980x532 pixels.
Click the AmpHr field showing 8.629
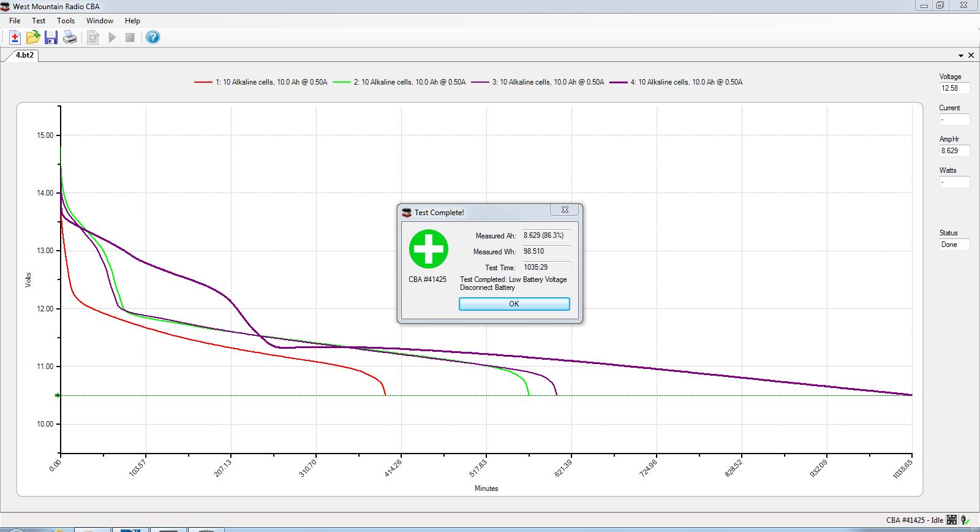[x=955, y=151]
